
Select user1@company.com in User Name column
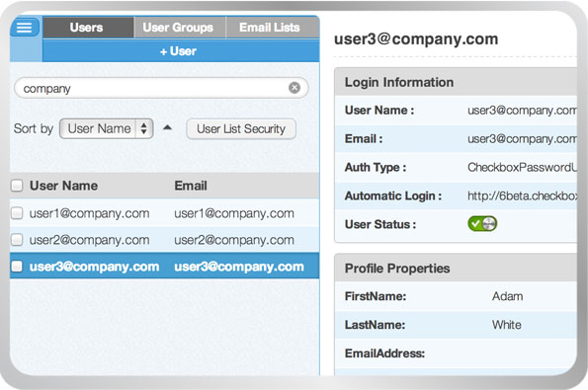click(90, 213)
